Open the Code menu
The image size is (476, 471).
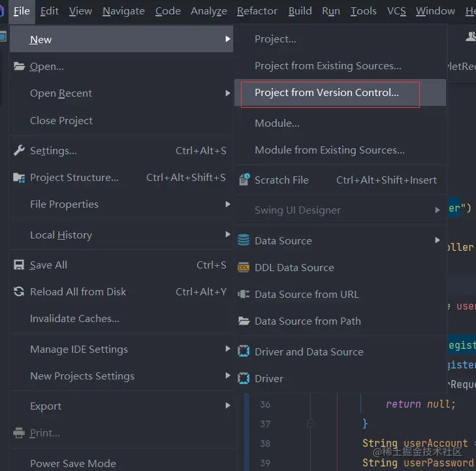(x=168, y=11)
